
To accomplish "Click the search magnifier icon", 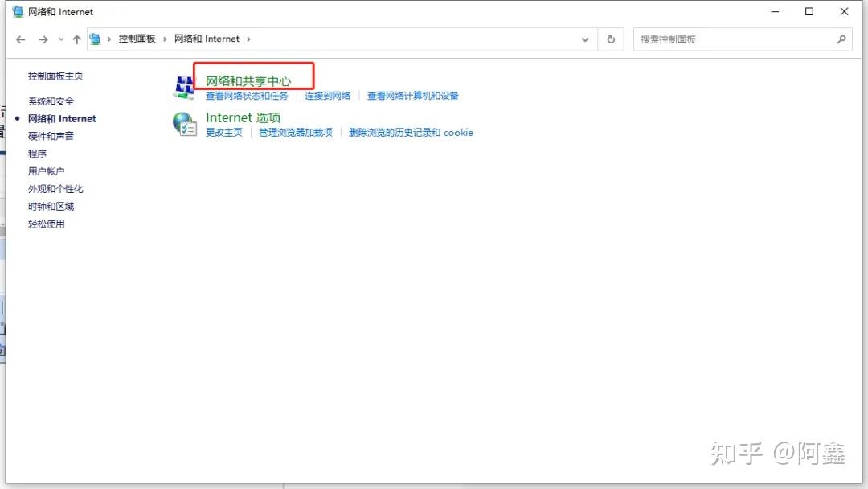I will tap(841, 39).
